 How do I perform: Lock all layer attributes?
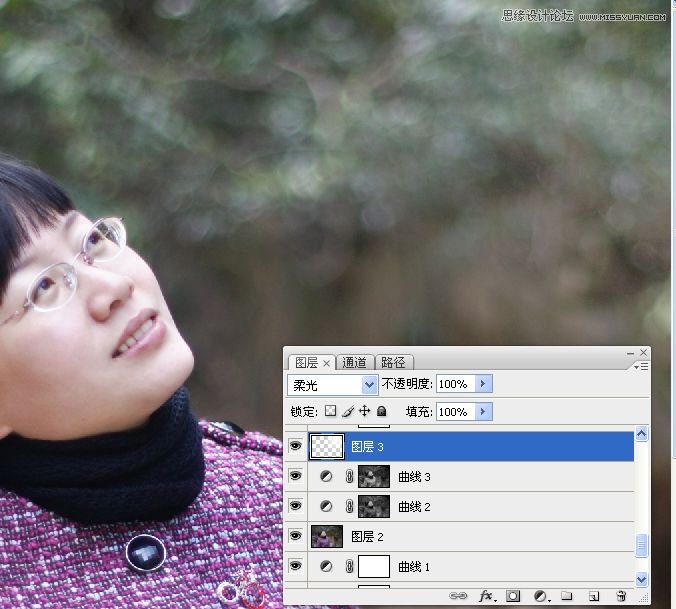382,411
